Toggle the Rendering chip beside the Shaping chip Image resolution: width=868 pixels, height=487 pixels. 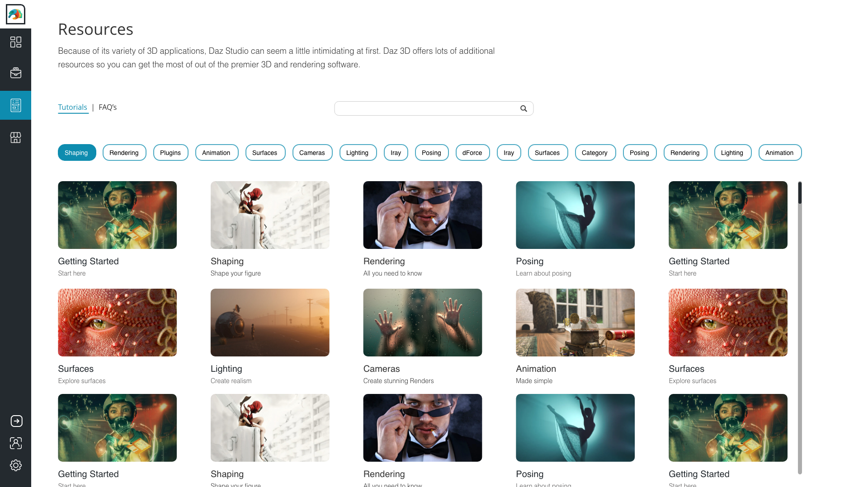pos(124,153)
